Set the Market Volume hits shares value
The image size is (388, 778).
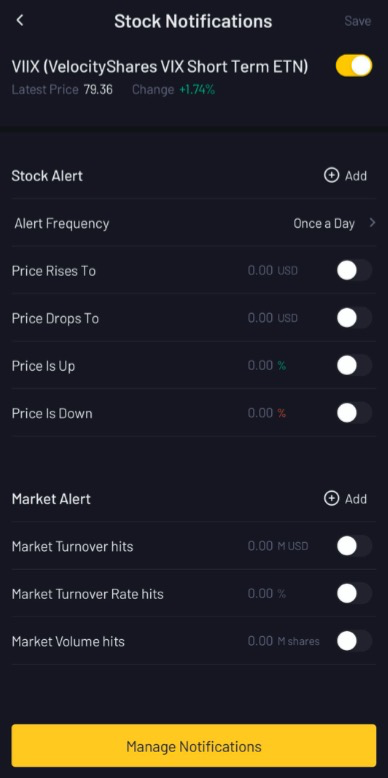[283, 641]
